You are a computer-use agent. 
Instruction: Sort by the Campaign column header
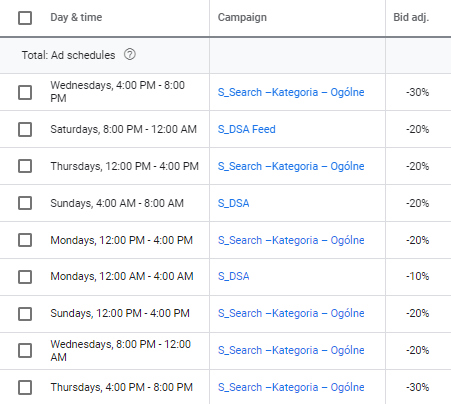pyautogui.click(x=242, y=17)
